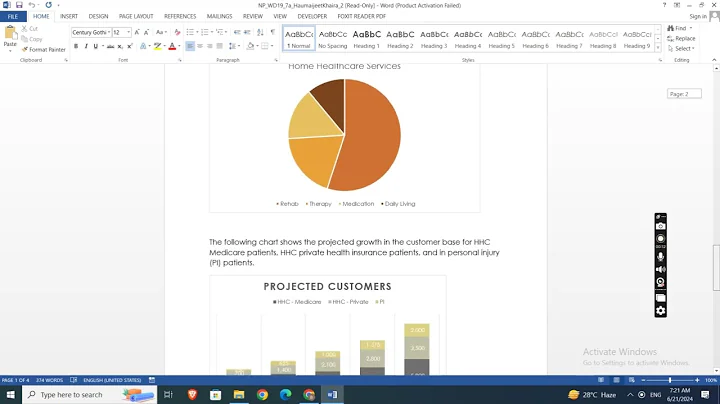720x404 pixels.
Task: Click the Find button
Action: click(679, 28)
